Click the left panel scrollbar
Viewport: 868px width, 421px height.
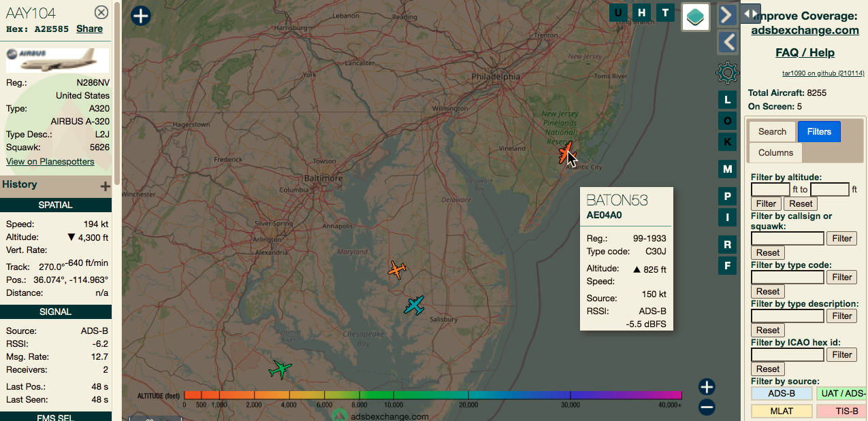pos(117,92)
